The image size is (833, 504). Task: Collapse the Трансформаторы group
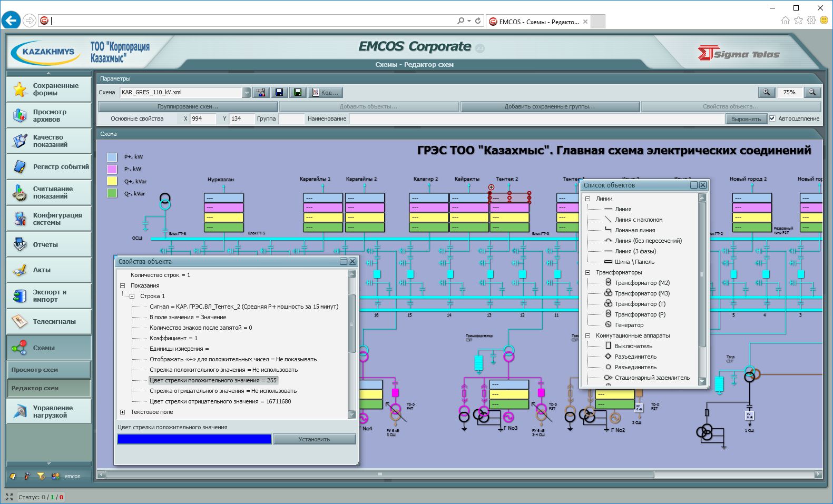point(587,272)
